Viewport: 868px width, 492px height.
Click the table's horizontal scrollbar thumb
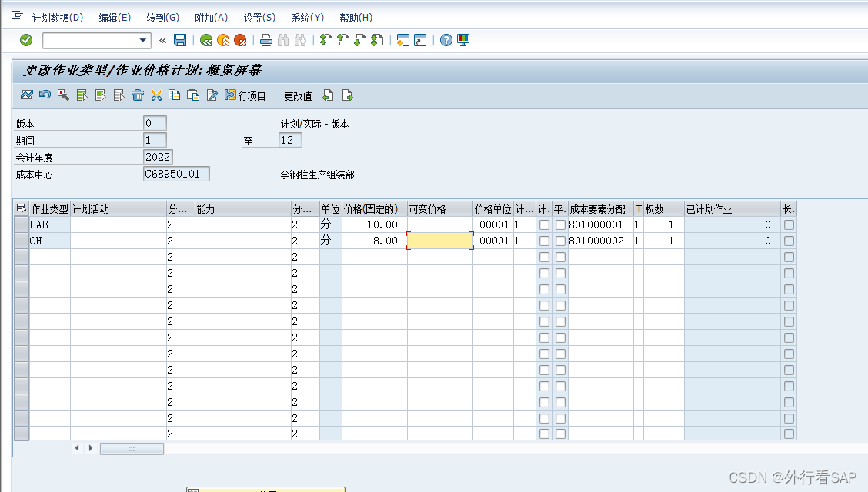(132, 448)
